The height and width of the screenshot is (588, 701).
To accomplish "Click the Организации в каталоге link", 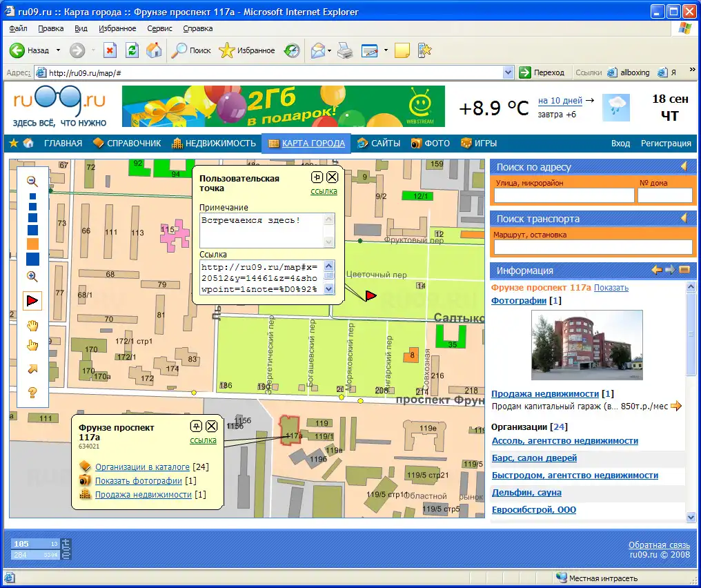I will [x=142, y=467].
